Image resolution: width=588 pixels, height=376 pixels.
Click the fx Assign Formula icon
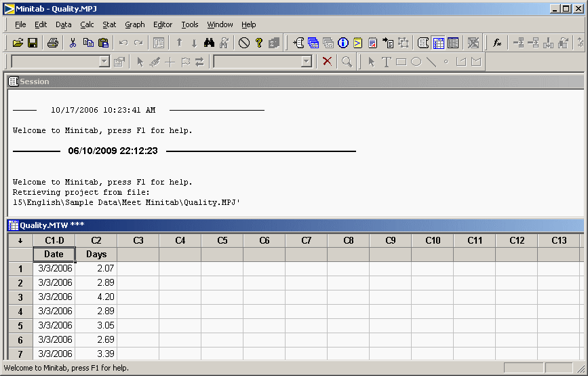pos(497,43)
